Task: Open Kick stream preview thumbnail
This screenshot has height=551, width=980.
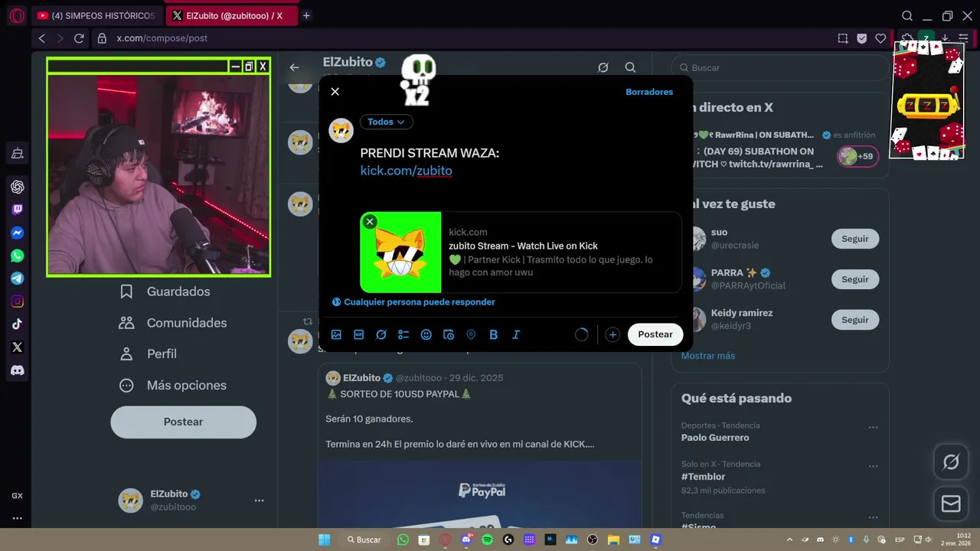Action: click(x=401, y=253)
